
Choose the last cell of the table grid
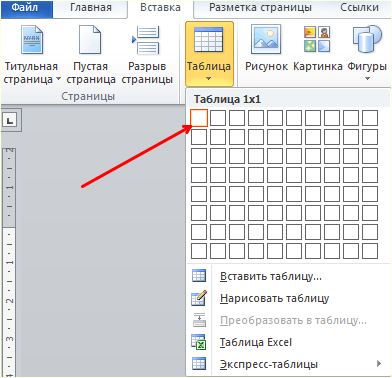[x=370, y=251]
